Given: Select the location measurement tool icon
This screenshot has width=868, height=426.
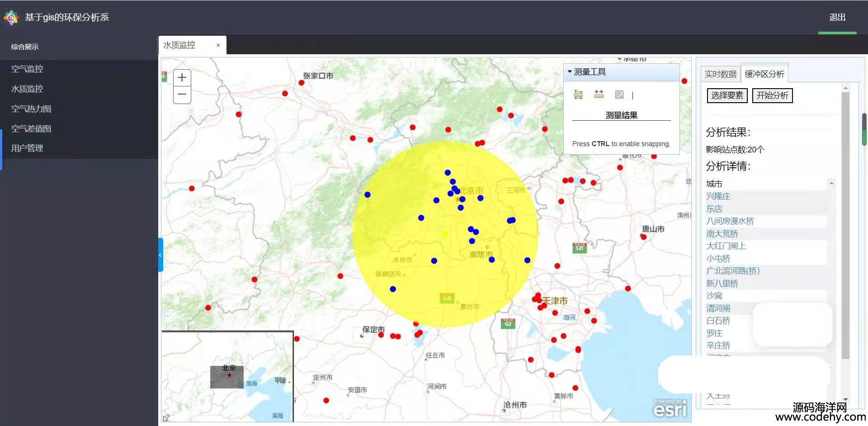Looking at the screenshot, I should point(619,94).
